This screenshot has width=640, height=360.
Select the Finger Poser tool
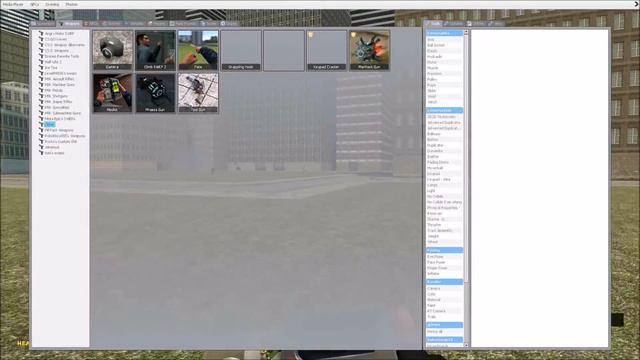coord(444,268)
